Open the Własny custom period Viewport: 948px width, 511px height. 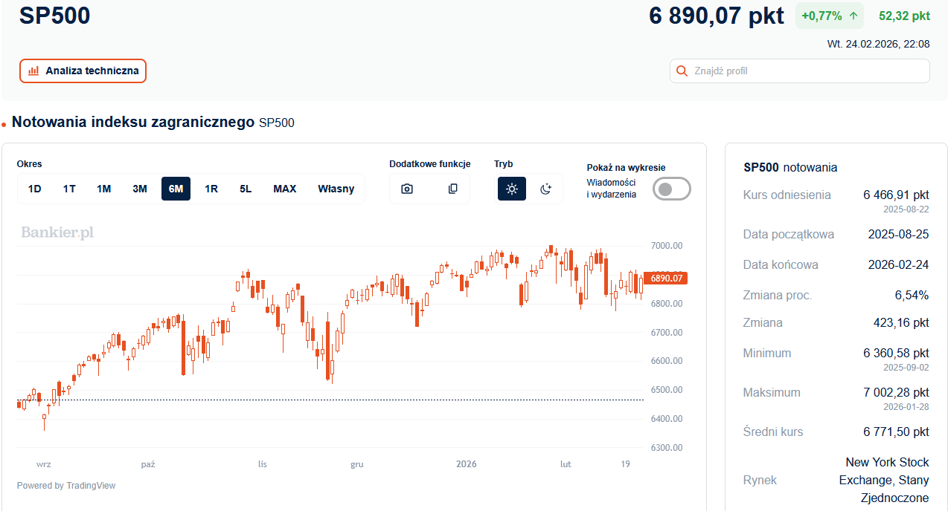click(336, 189)
